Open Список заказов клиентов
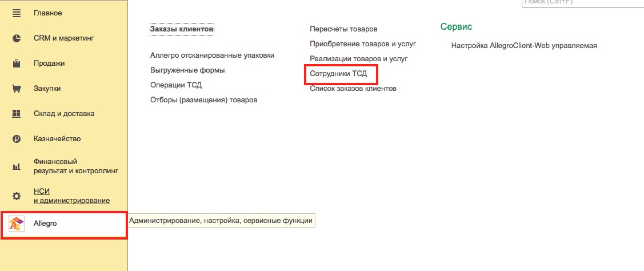 pos(353,89)
